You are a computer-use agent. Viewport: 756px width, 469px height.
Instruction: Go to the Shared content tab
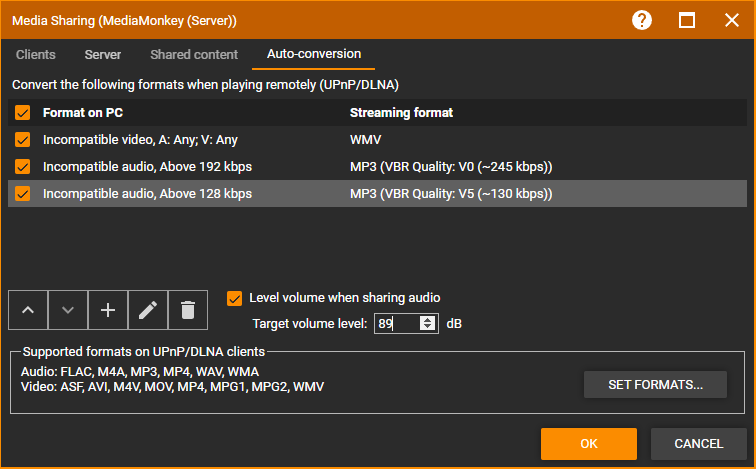194,54
